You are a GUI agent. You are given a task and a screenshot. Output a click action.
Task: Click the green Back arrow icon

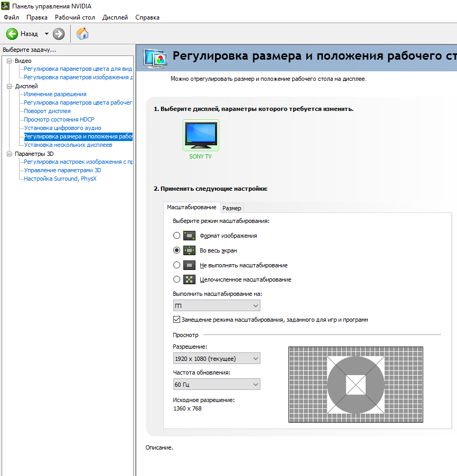tap(12, 34)
